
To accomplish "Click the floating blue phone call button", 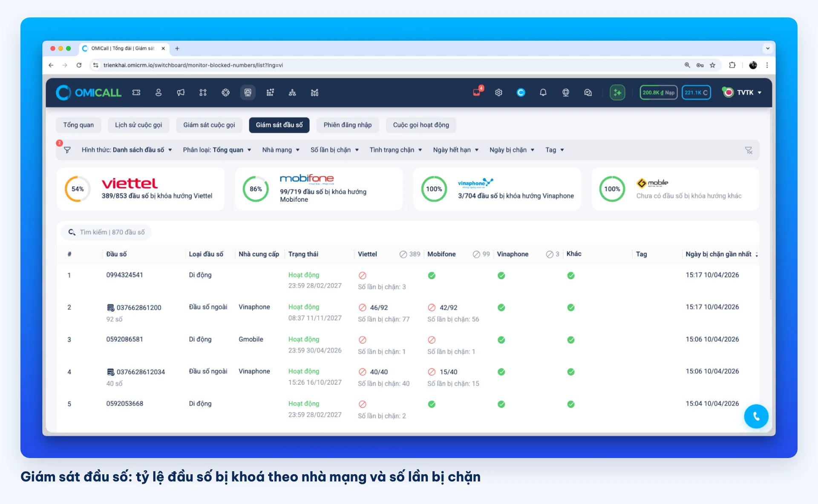I will point(756,416).
